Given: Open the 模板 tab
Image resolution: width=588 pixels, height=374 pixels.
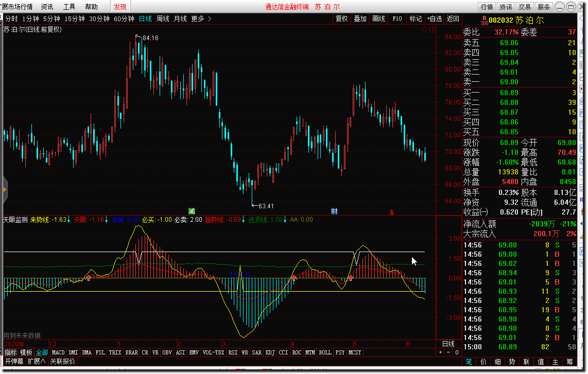Looking at the screenshot, I should point(26,352).
